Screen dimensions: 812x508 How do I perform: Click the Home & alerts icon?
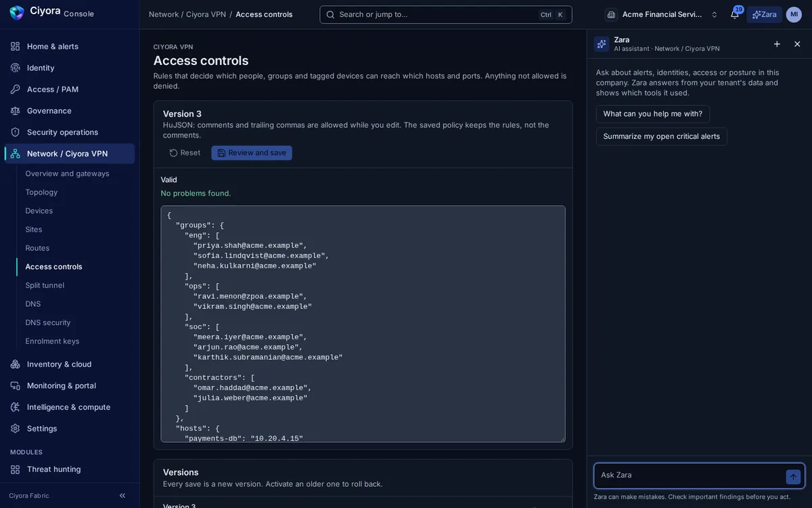(15, 46)
